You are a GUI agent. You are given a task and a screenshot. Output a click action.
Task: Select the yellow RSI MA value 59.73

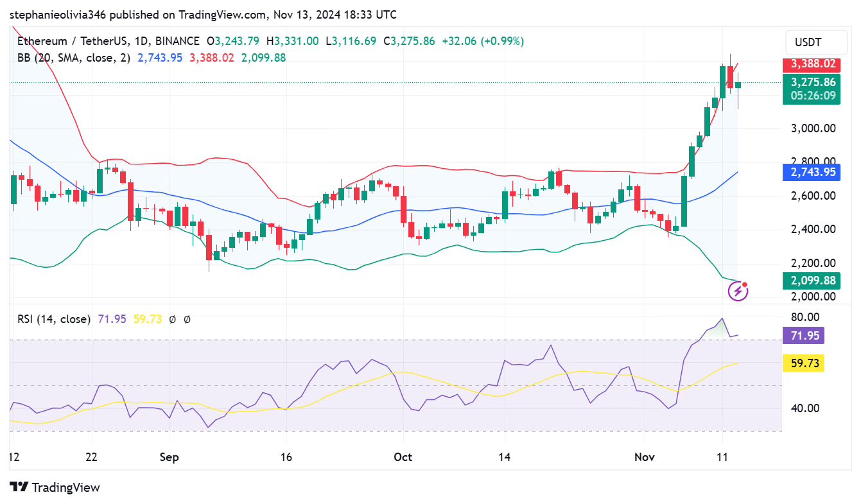[x=147, y=318]
